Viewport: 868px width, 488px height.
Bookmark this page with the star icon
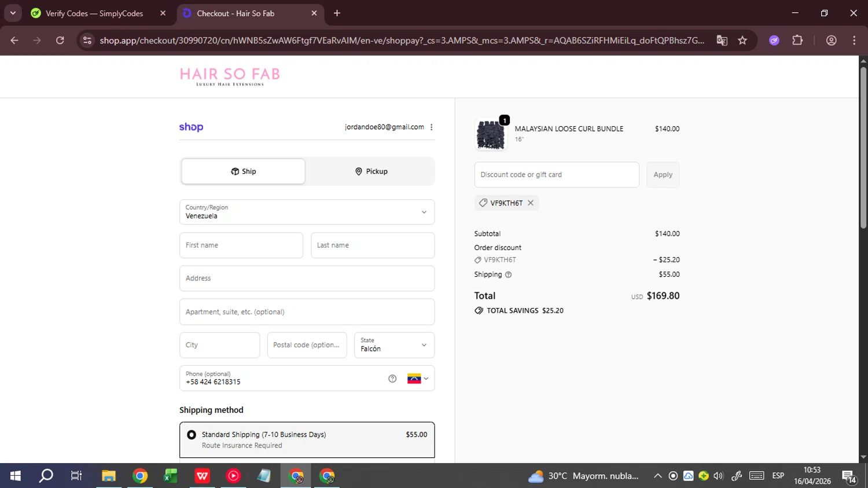(742, 41)
